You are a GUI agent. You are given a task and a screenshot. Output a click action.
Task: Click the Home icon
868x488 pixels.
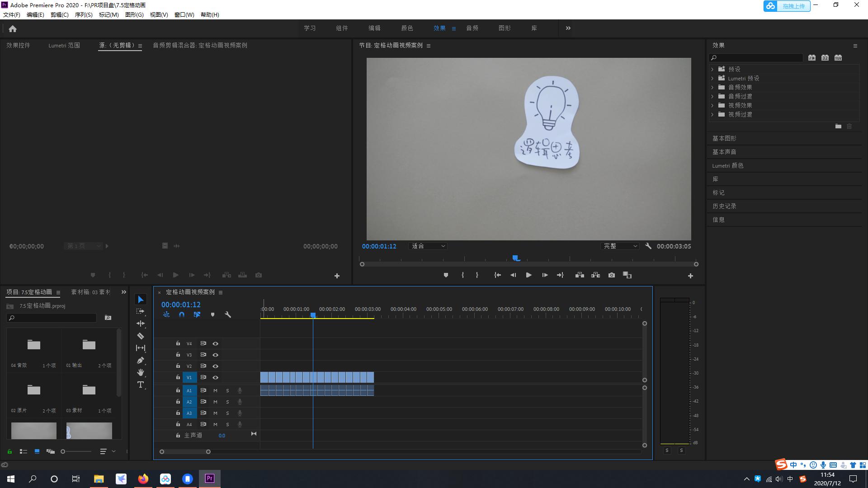click(13, 28)
